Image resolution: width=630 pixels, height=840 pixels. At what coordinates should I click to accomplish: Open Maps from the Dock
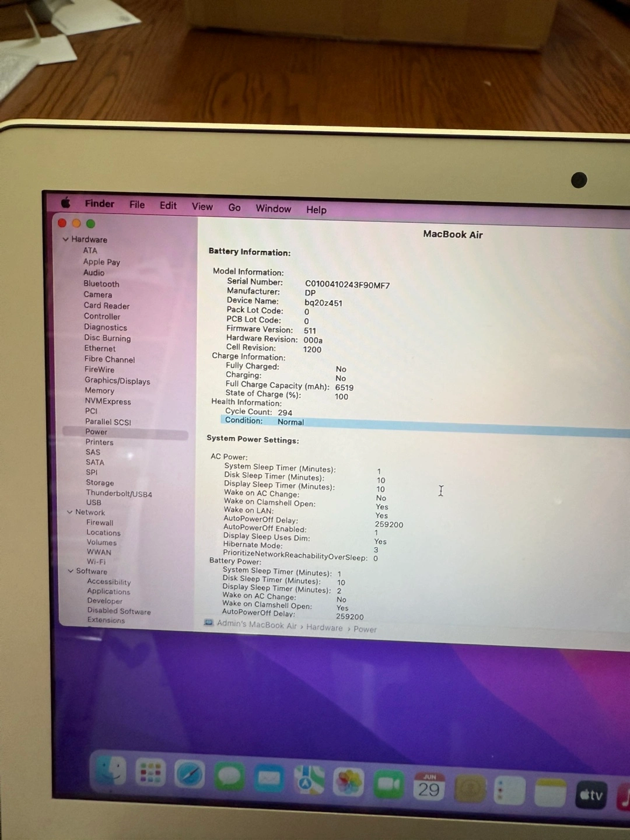pos(309,780)
